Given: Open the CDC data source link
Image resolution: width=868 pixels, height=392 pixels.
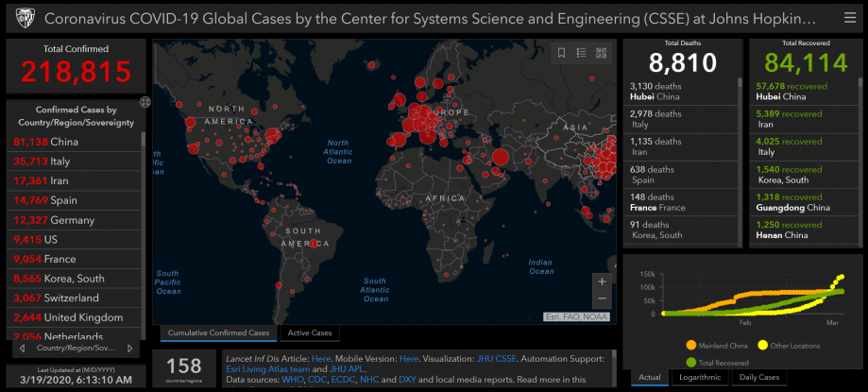Looking at the screenshot, I should pyautogui.click(x=319, y=380).
